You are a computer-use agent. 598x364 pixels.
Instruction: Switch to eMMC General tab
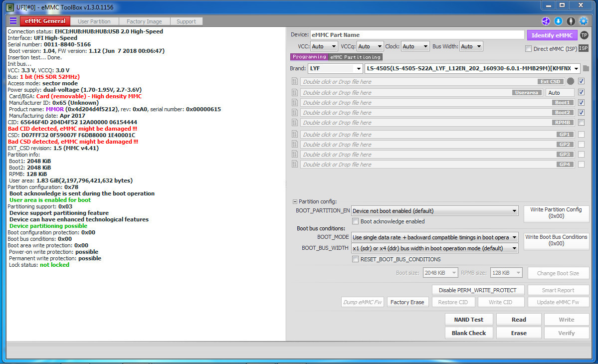[x=45, y=21]
